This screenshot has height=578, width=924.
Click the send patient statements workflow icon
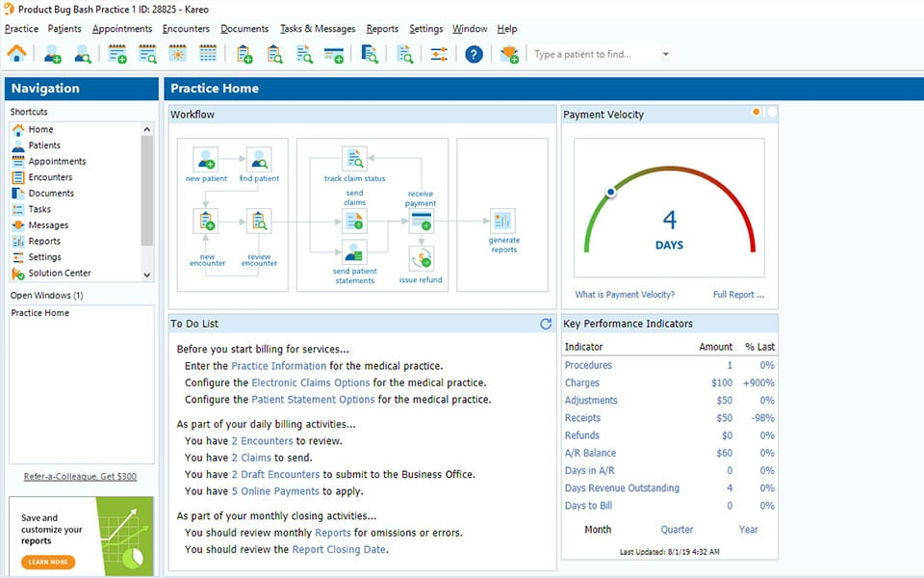coord(354,252)
